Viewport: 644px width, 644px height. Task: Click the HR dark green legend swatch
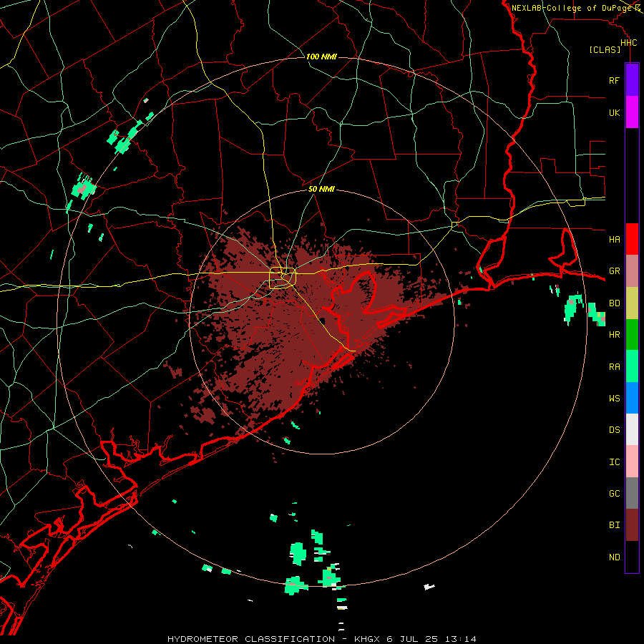click(x=632, y=335)
